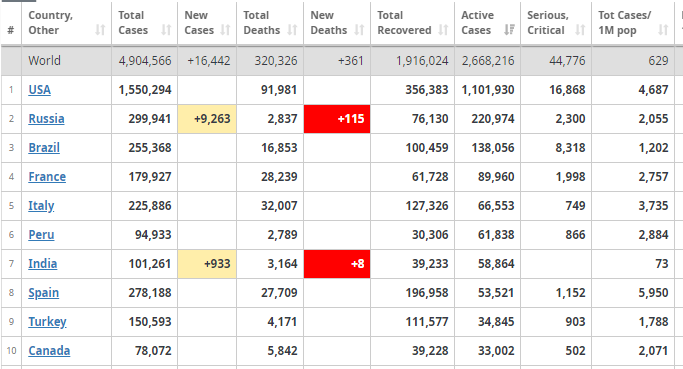This screenshot has width=683, height=369.
Task: Click sort arrows in New Cases header
Action: point(225,30)
